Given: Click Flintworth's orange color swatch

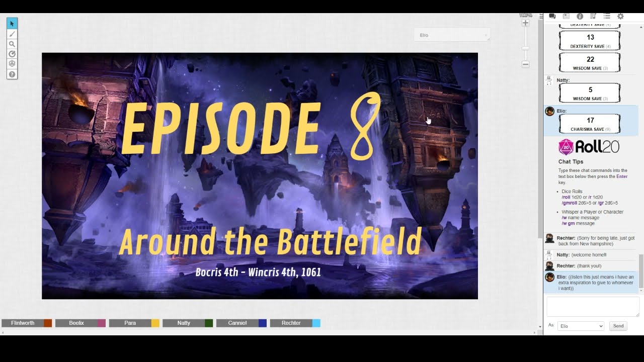Looking at the screenshot, I should 48,323.
